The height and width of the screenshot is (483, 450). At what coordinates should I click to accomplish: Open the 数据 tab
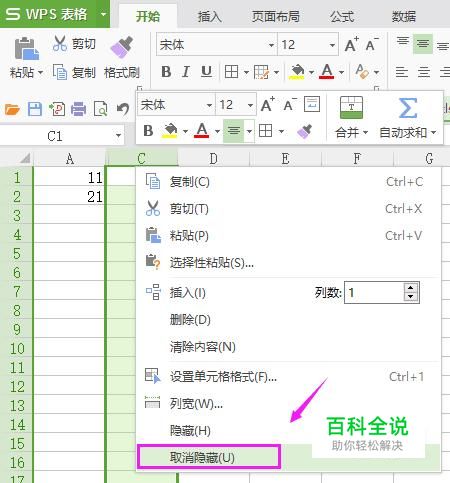(404, 16)
